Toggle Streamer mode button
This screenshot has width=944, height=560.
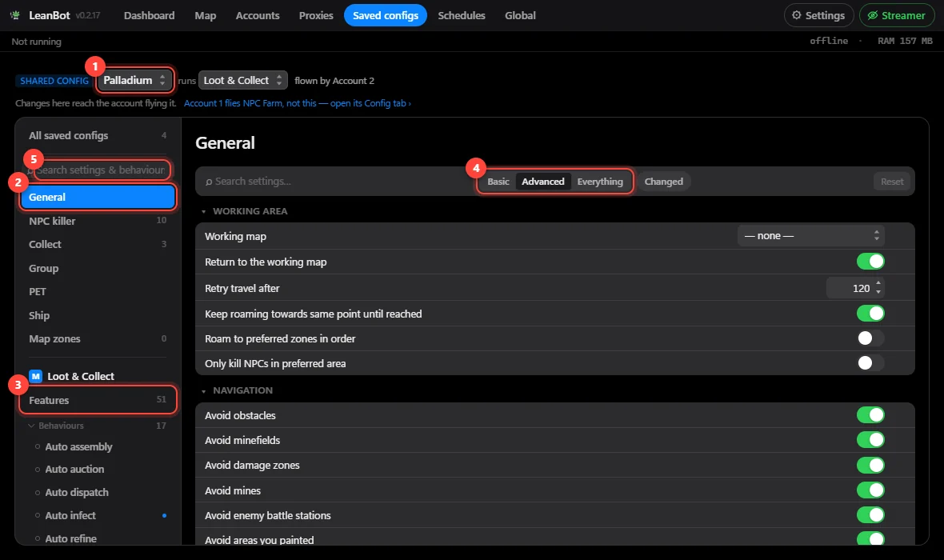(897, 16)
